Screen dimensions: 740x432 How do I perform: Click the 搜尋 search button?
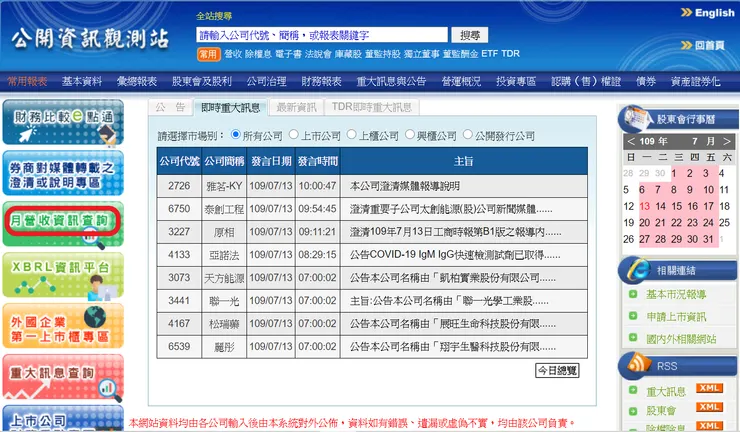click(470, 35)
